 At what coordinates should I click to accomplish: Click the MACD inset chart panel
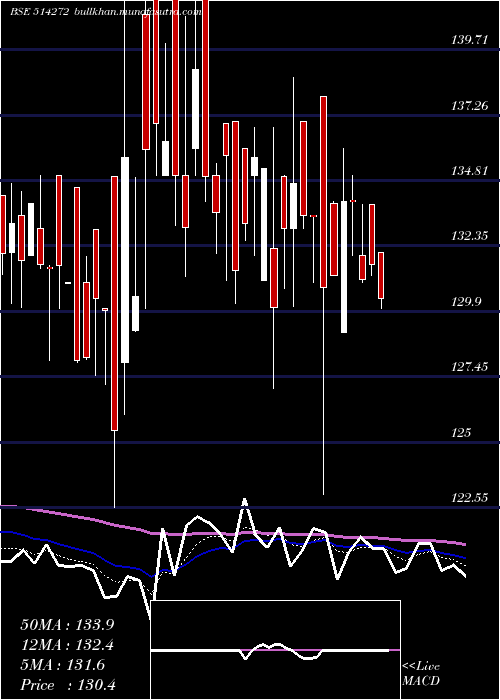pos(275,650)
